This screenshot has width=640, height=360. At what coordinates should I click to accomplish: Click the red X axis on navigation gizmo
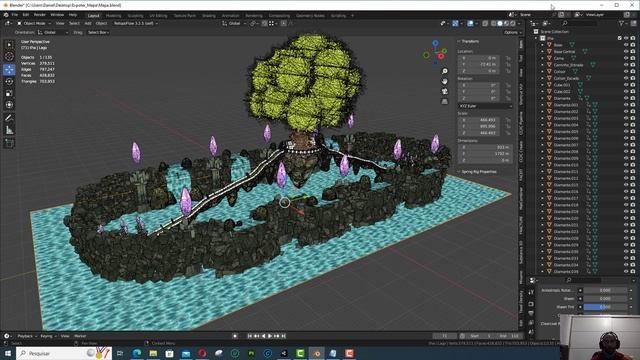tap(441, 56)
